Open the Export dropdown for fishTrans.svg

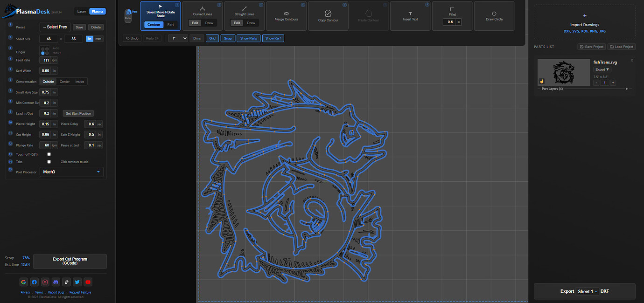(602, 69)
